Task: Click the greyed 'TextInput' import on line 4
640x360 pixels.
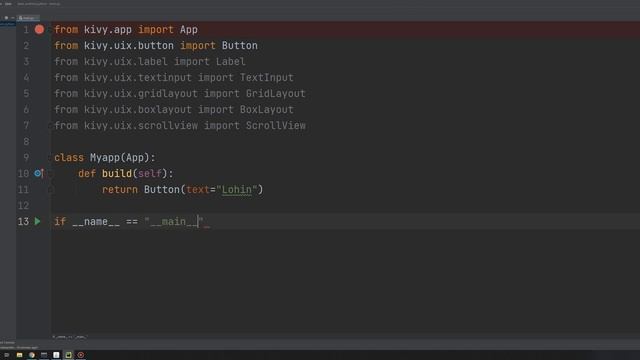Action: tap(267, 78)
